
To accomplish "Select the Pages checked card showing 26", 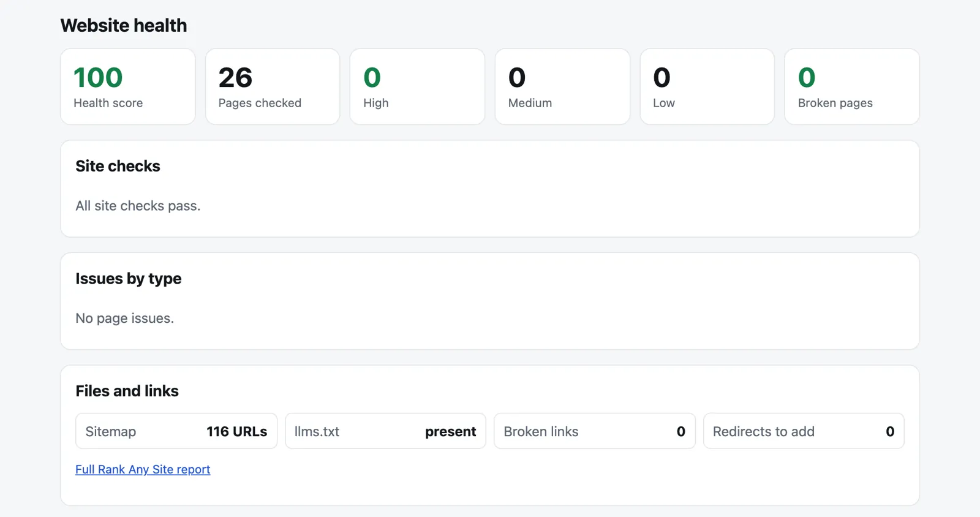I will [x=273, y=87].
